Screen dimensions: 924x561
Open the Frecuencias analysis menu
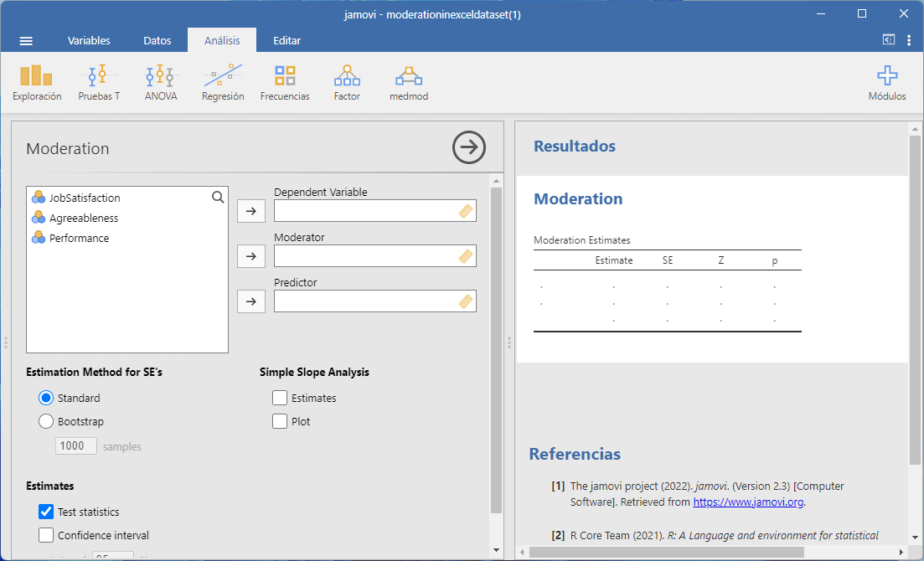pos(285,83)
